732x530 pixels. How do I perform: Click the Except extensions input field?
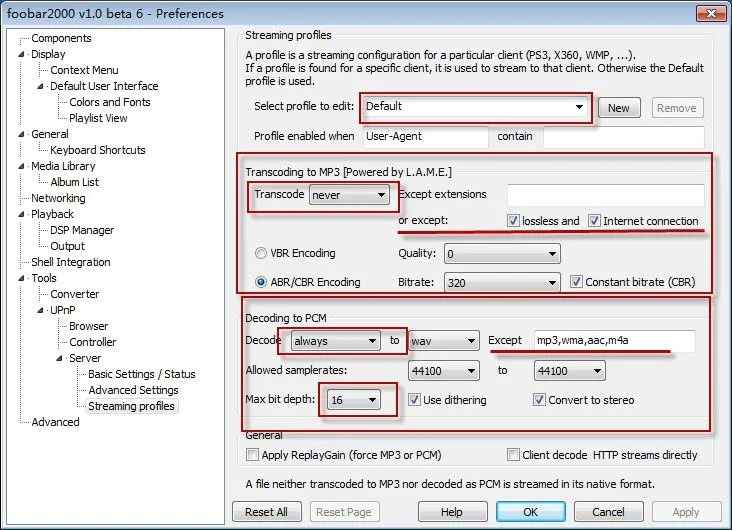(x=605, y=195)
